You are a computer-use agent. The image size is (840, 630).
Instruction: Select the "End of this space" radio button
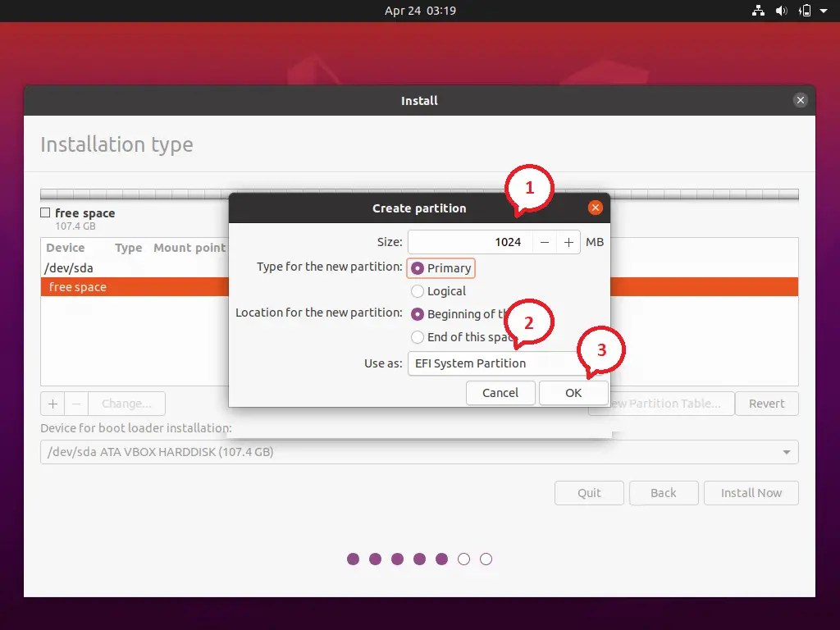[418, 336]
